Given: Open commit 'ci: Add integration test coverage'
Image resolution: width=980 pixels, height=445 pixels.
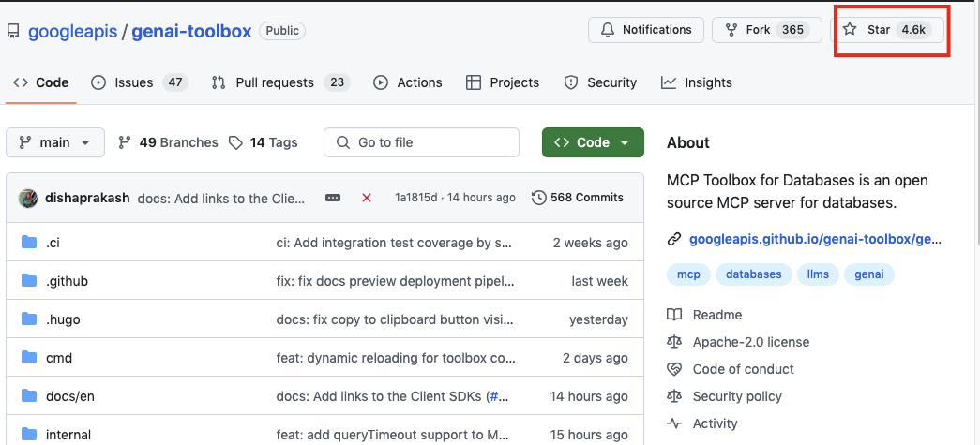Looking at the screenshot, I should tap(395, 242).
